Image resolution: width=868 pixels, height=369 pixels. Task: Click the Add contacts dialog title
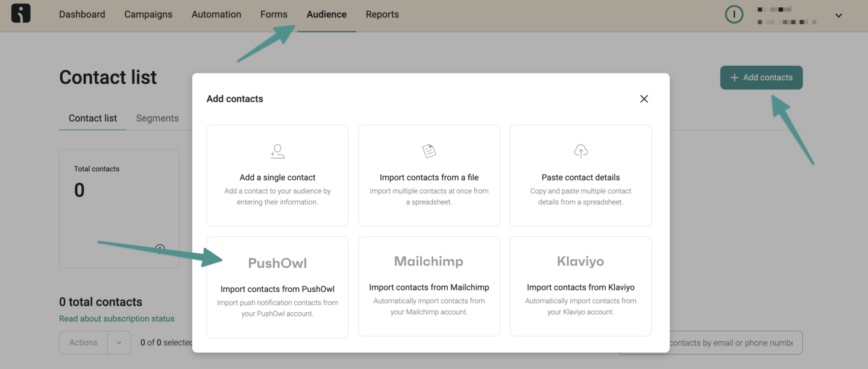(235, 99)
